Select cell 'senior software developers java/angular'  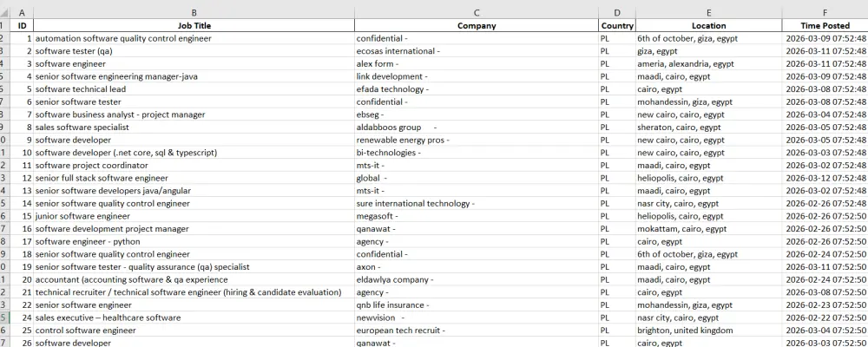point(194,192)
